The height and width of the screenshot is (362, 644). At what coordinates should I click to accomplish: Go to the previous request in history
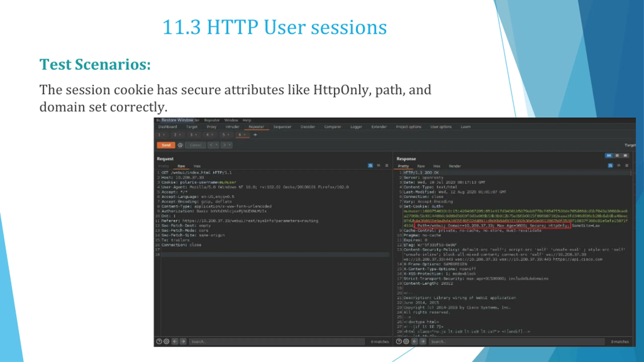(x=213, y=145)
